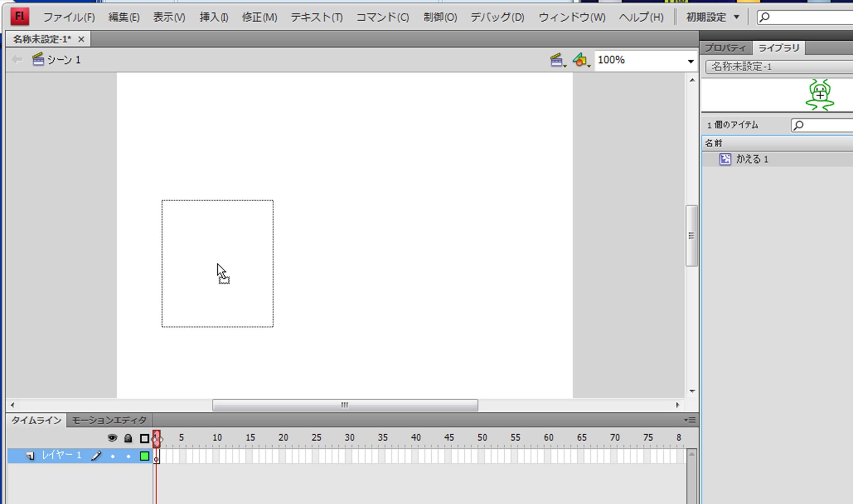
Task: Switch to the プロパティ tab
Action: click(725, 48)
